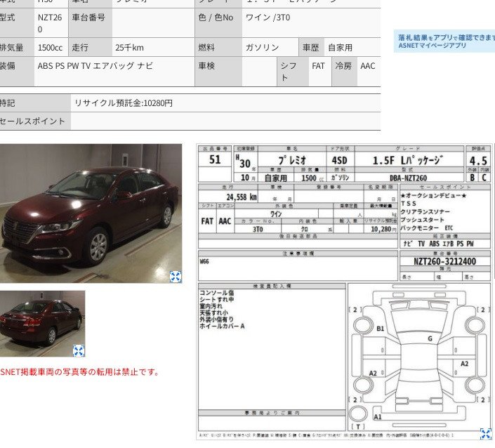The image size is (495, 448).
Task: Select vehicle history 自家用 value
Action: tap(341, 48)
